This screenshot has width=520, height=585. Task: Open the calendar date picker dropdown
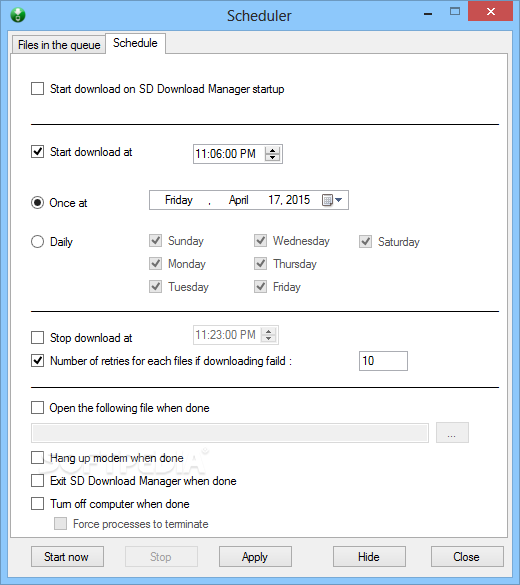point(332,200)
